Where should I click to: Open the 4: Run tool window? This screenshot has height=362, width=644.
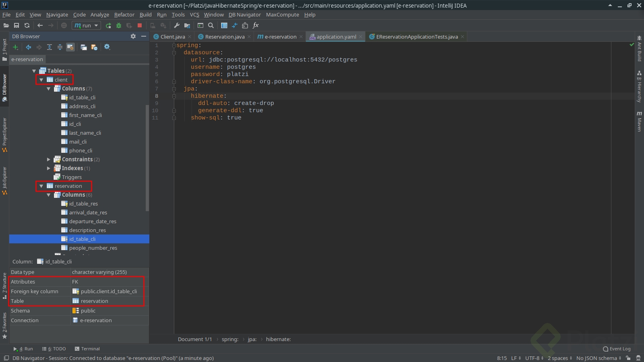click(23, 349)
